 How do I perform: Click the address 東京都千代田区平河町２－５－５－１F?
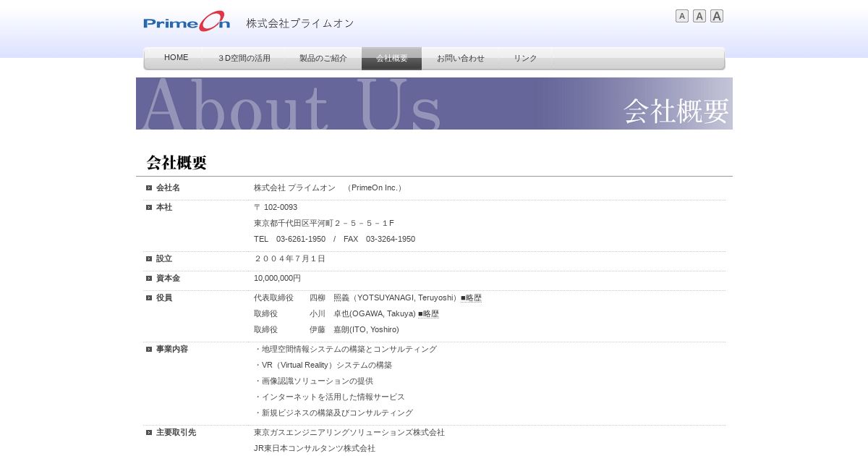pos(324,223)
